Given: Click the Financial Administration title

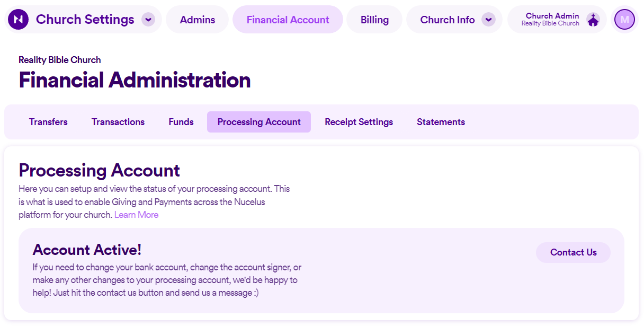Looking at the screenshot, I should (135, 80).
